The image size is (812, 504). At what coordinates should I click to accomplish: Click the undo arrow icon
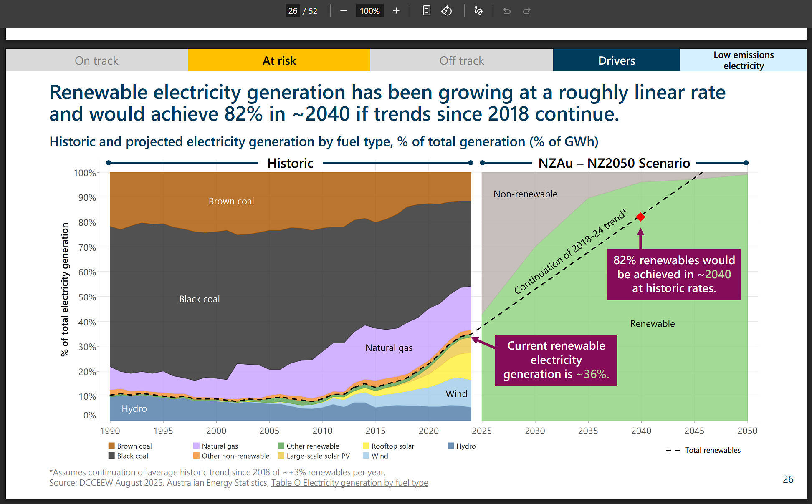click(x=507, y=11)
